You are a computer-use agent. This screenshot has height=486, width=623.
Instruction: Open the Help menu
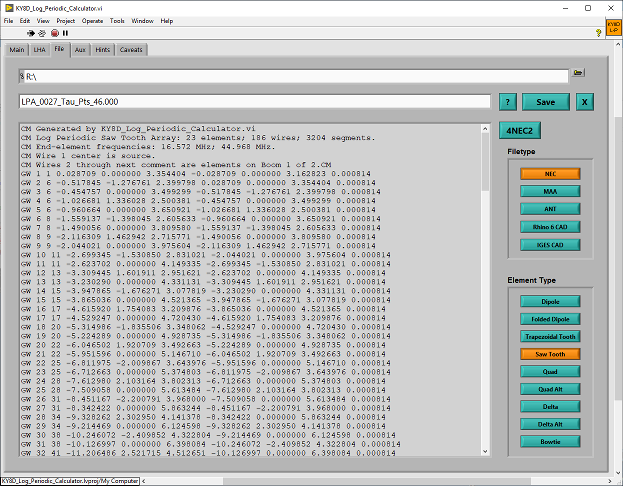point(166,21)
